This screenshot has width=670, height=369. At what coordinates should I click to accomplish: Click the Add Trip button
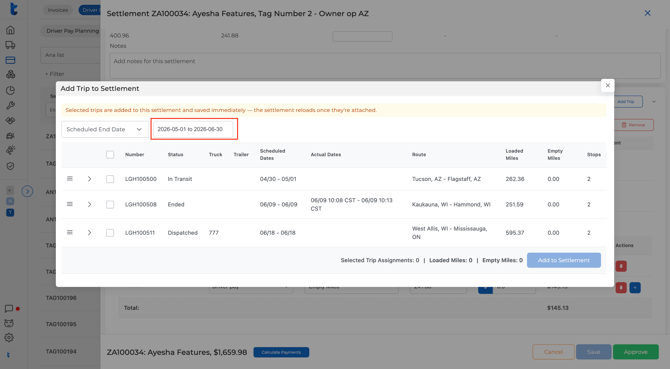point(628,102)
